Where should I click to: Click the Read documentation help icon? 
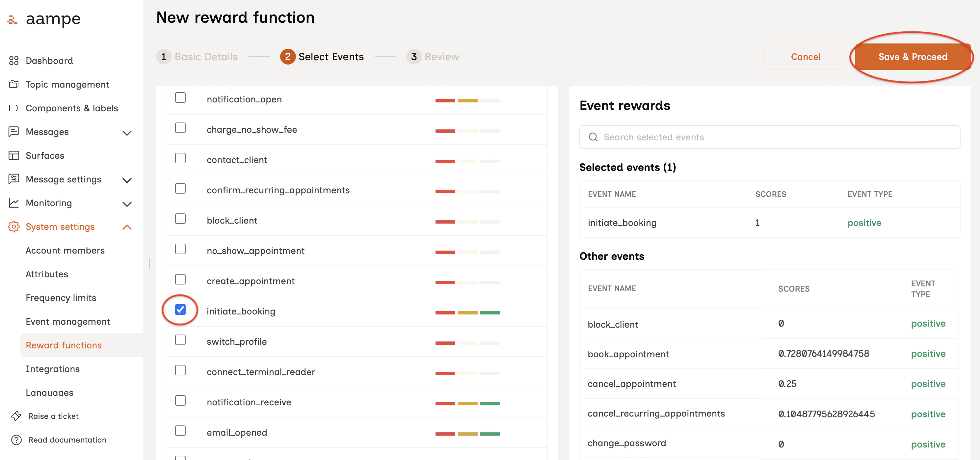click(x=16, y=440)
